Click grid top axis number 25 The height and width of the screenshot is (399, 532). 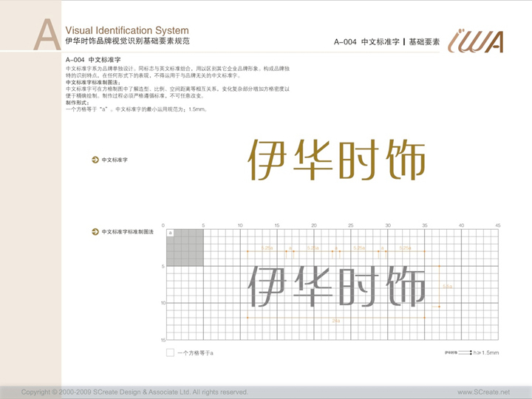tap(351, 225)
